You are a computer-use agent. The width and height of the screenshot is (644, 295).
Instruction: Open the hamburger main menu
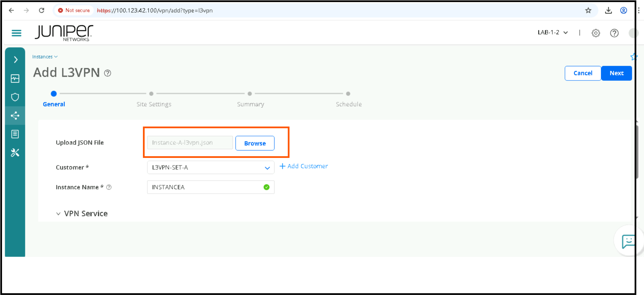tap(16, 33)
